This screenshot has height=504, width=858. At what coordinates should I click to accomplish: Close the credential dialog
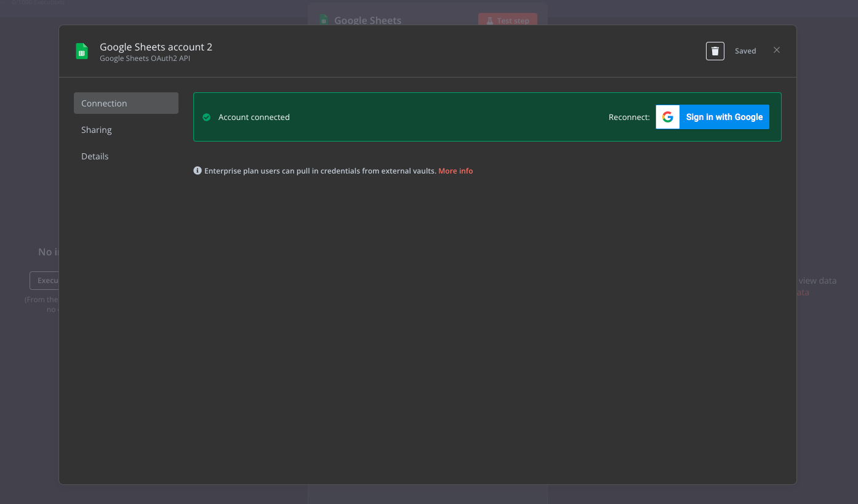(777, 50)
